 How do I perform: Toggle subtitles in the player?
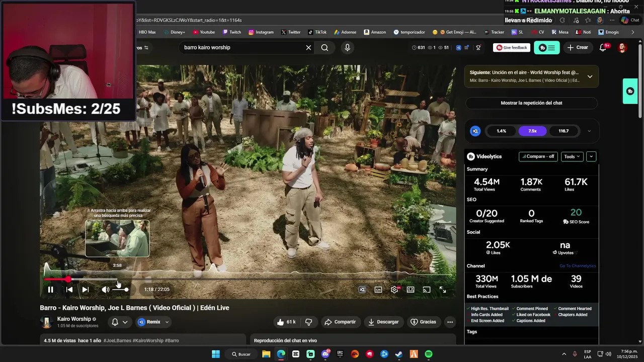coord(378,290)
